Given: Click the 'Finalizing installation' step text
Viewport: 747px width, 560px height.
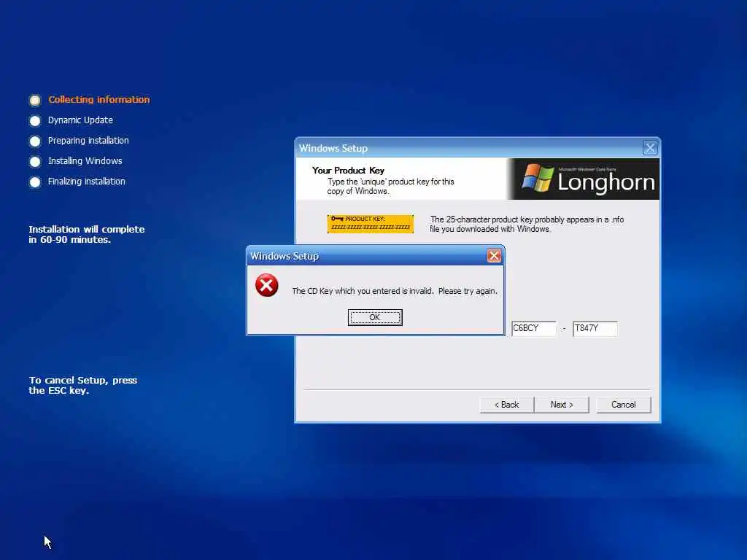Looking at the screenshot, I should tap(86, 182).
